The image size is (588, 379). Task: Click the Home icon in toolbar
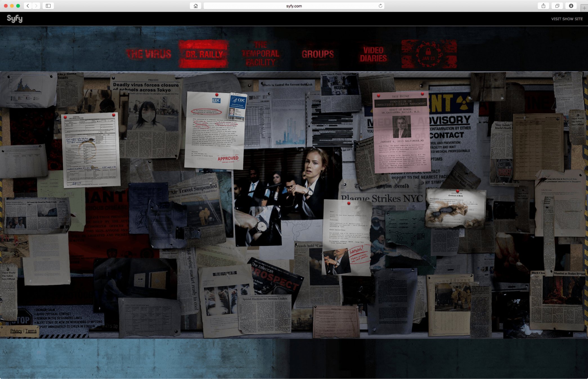pyautogui.click(x=196, y=6)
